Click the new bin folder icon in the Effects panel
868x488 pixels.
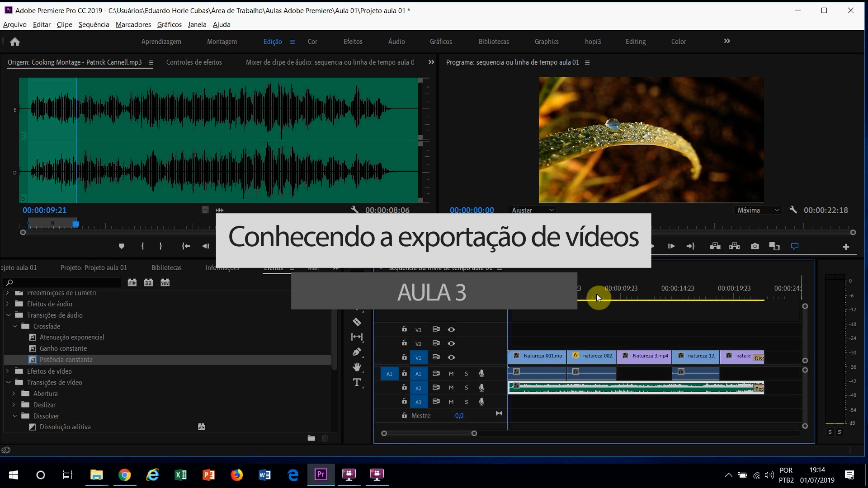coord(311,438)
